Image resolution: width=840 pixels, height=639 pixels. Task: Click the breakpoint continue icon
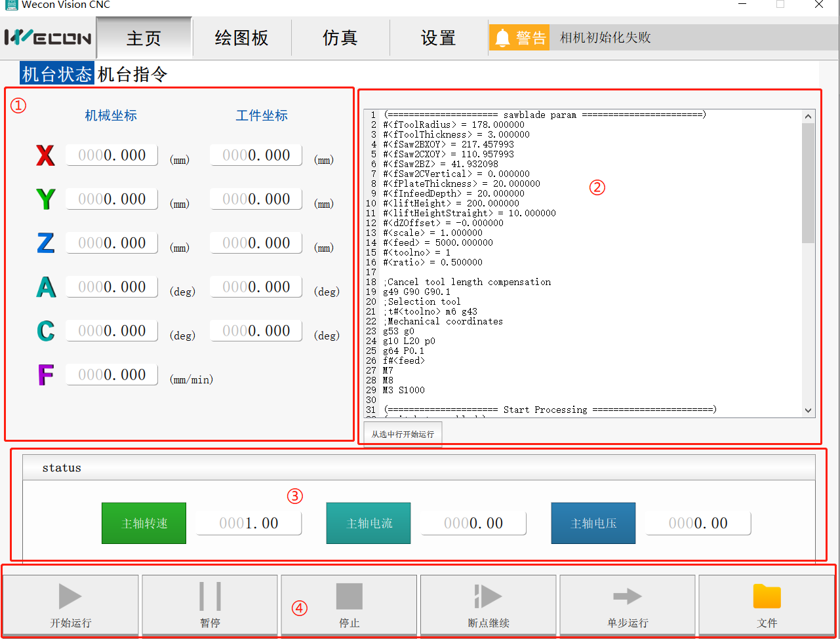coord(488,596)
